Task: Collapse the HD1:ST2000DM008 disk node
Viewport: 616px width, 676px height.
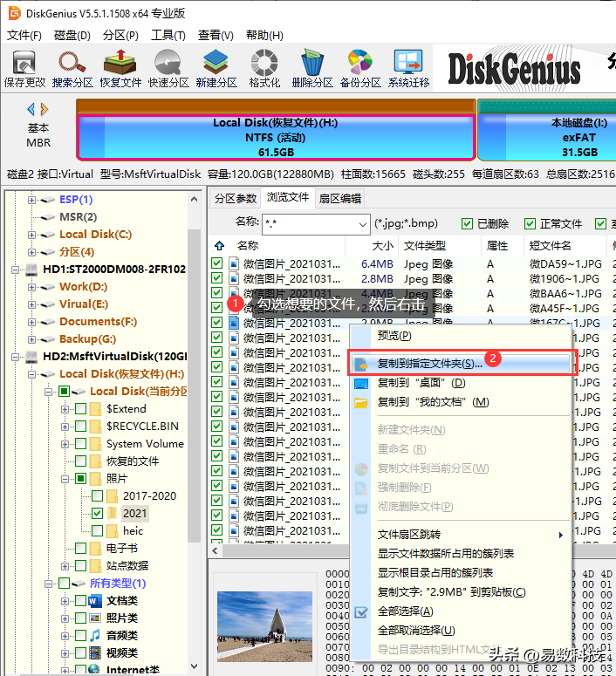Action: 15,270
